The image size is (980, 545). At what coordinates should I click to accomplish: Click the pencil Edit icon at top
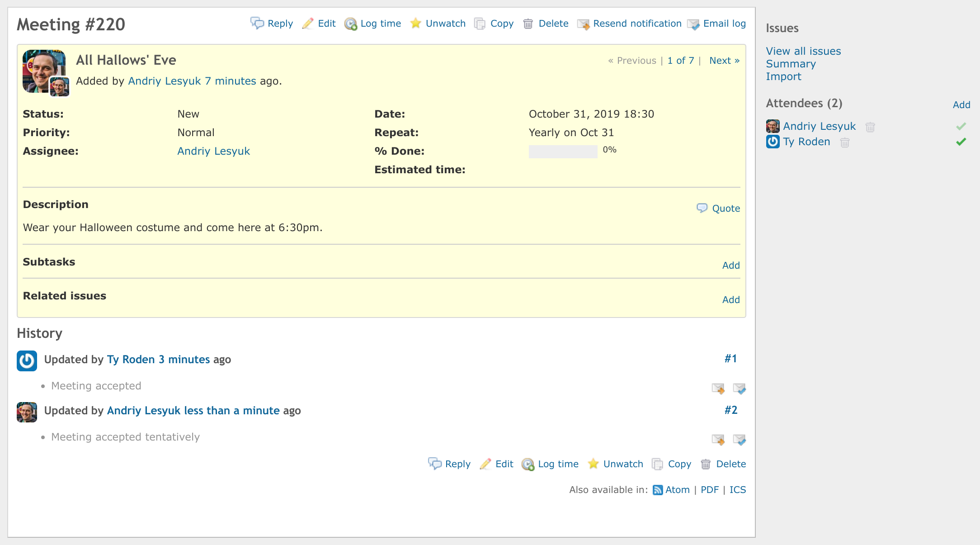pyautogui.click(x=308, y=24)
